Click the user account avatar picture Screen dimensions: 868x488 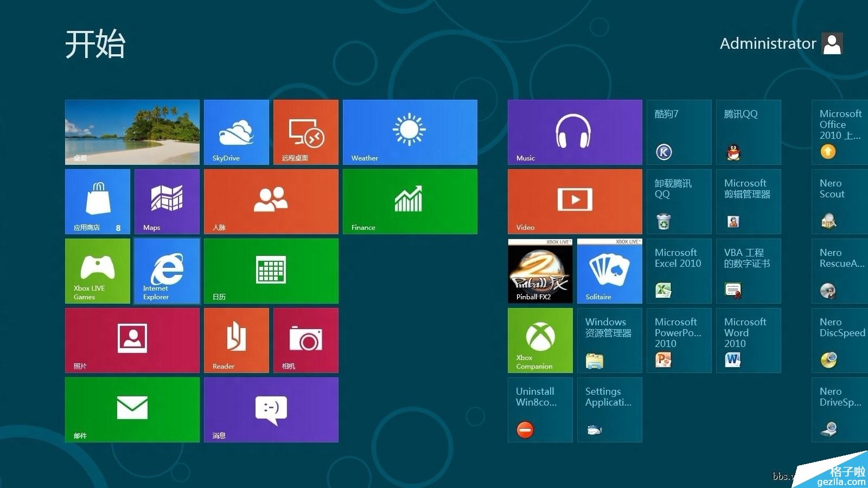pos(832,43)
